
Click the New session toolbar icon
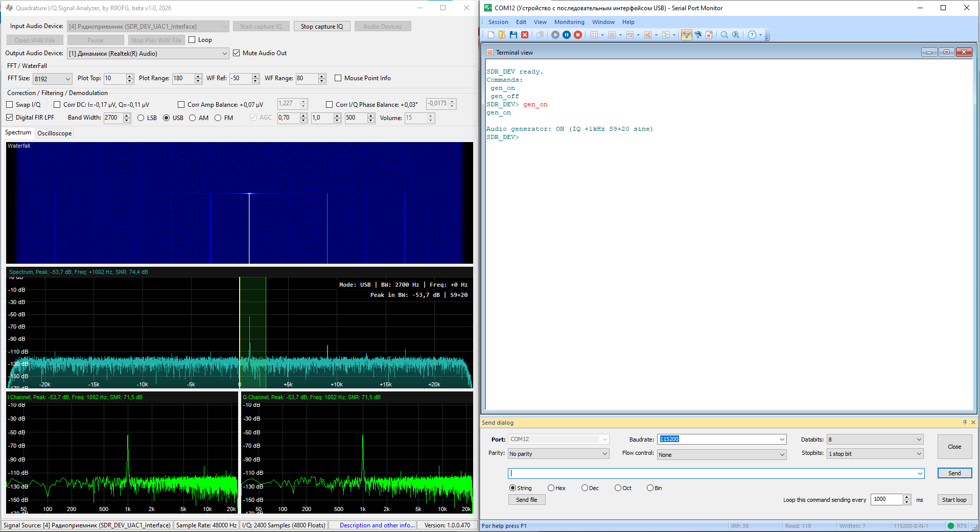pos(491,35)
